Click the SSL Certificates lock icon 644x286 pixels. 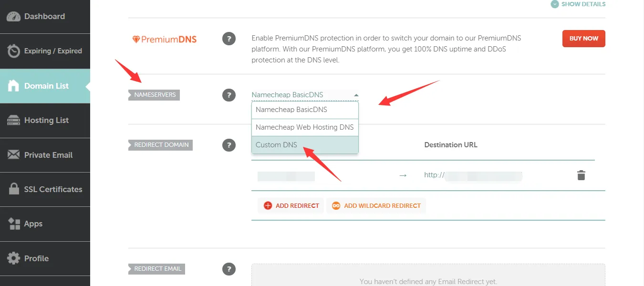coord(14,189)
